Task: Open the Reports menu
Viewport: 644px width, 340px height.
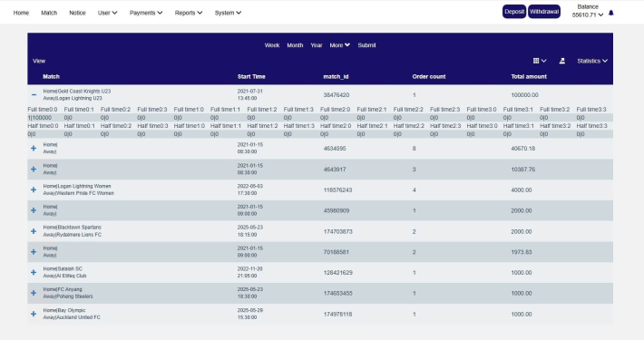Action: point(189,13)
